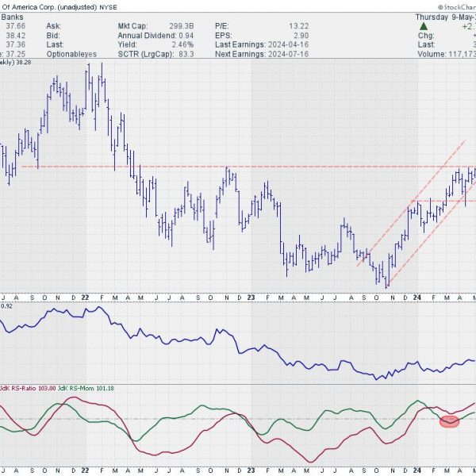
Task: Click the weekly close label '38.28'
Action: coord(23,62)
